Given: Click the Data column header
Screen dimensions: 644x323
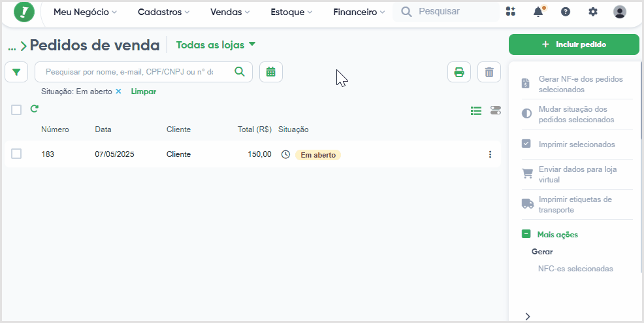Looking at the screenshot, I should (x=103, y=129).
